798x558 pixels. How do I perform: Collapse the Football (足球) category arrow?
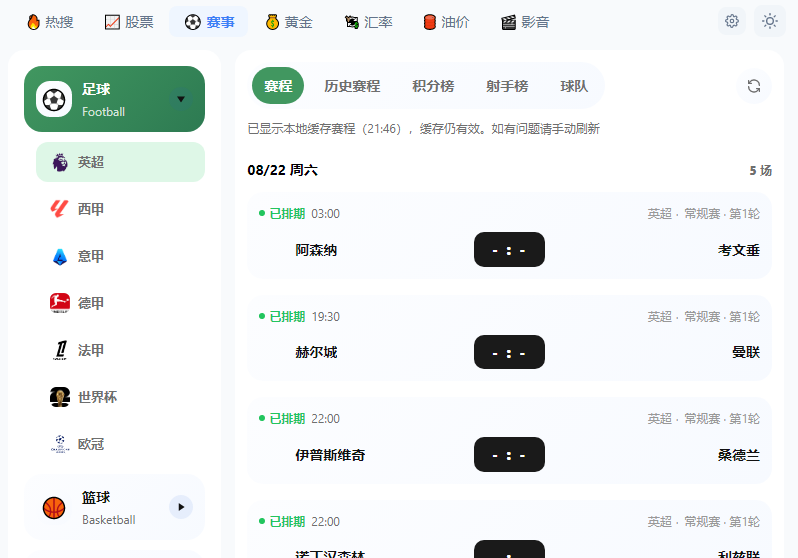point(181,99)
